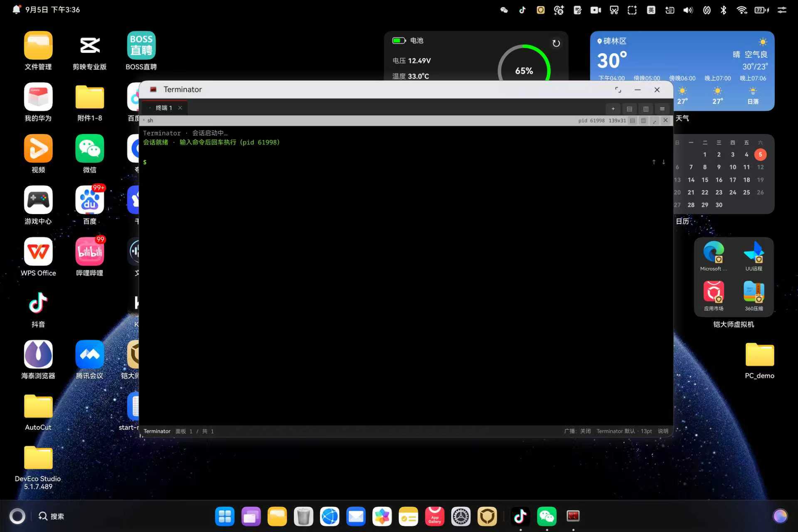The width and height of the screenshot is (798, 532).
Task: Open the 碑林区 weather widget location
Action: point(612,41)
